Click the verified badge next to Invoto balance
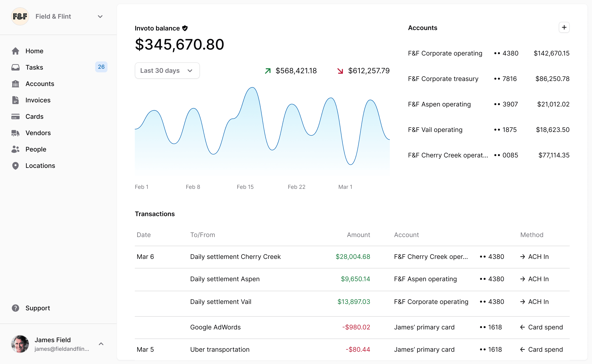The height and width of the screenshot is (364, 592). [185, 28]
